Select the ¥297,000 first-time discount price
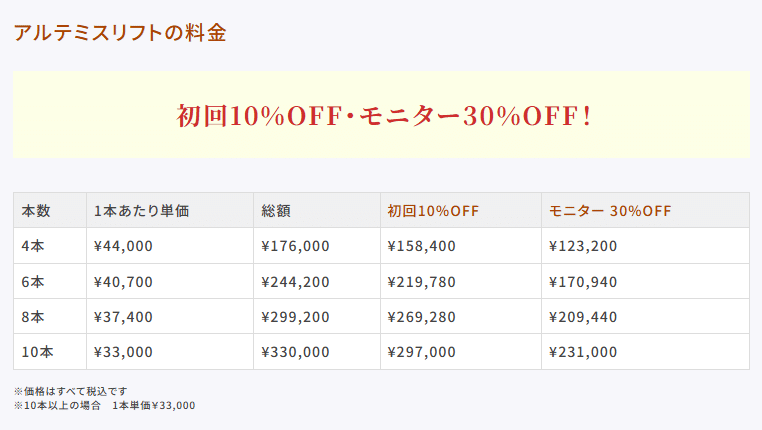This screenshot has height=430, width=762. tap(421, 352)
